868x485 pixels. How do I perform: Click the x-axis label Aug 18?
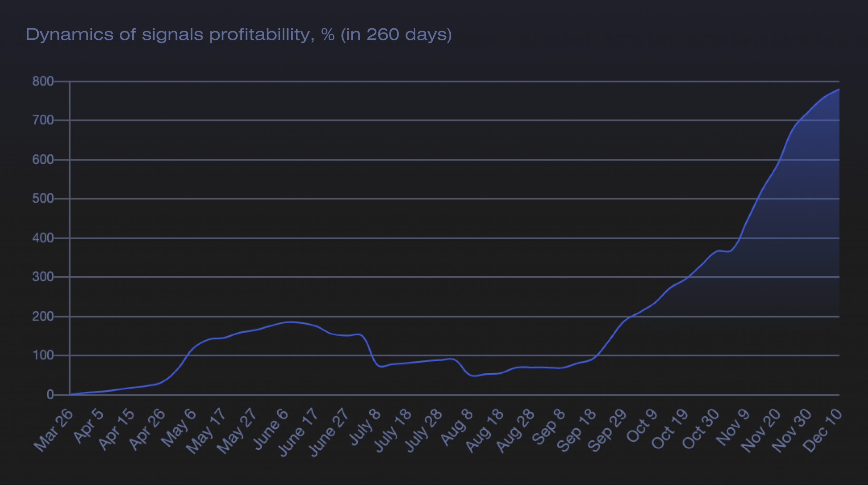coord(485,430)
